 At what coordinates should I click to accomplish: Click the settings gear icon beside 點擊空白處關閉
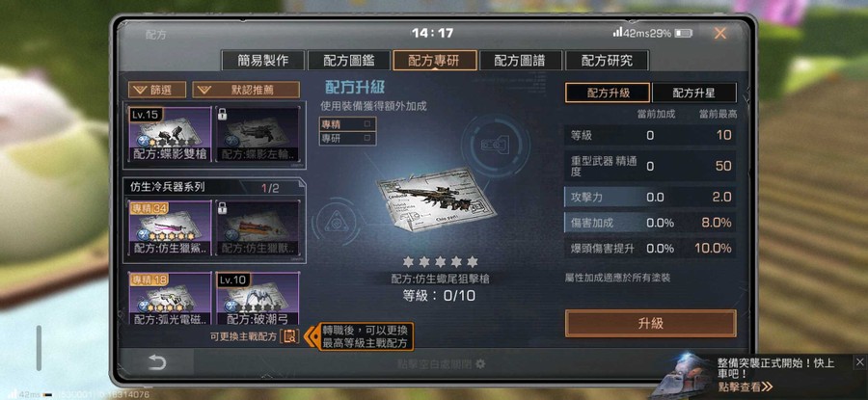480,363
